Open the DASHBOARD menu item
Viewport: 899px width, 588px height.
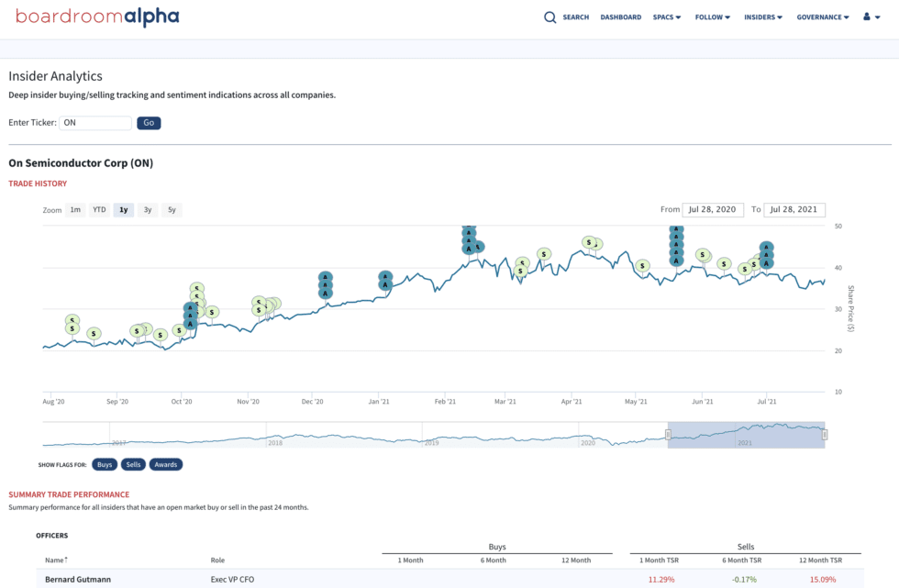coord(620,17)
